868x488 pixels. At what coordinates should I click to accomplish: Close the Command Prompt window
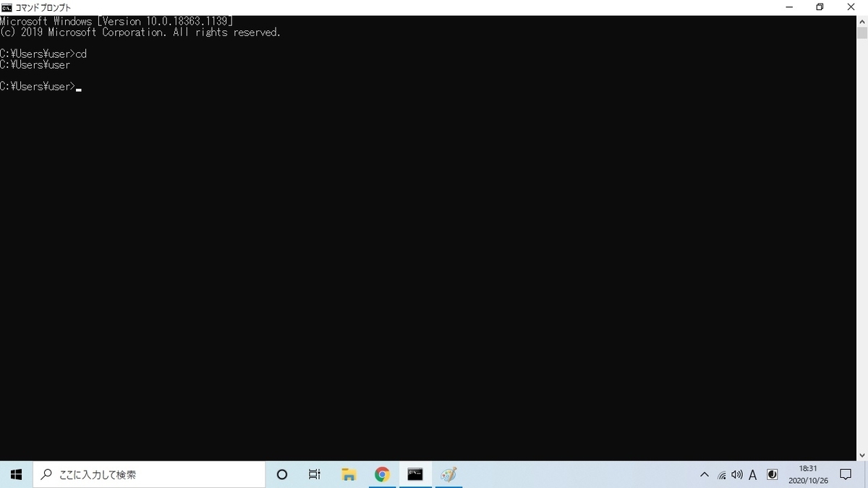pyautogui.click(x=852, y=7)
